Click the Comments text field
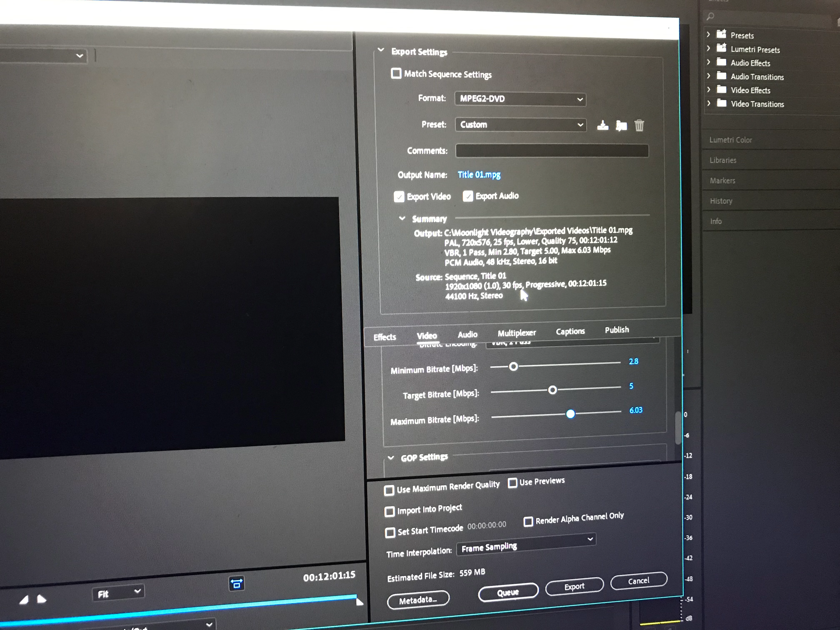Screen dimensions: 840x630 (x=552, y=151)
